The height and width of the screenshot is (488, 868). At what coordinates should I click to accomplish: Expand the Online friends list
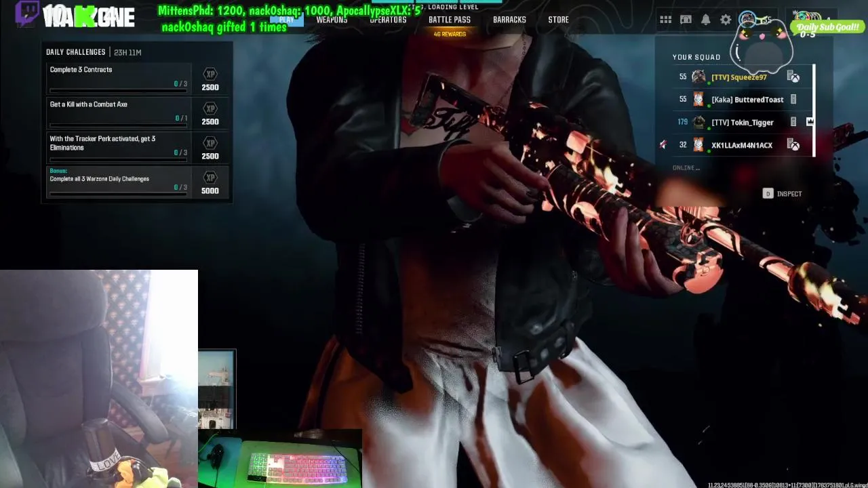click(686, 167)
